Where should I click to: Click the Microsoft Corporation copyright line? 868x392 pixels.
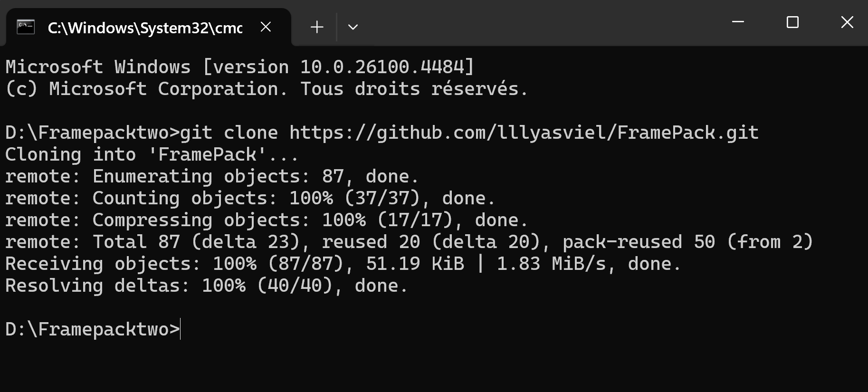point(267,89)
